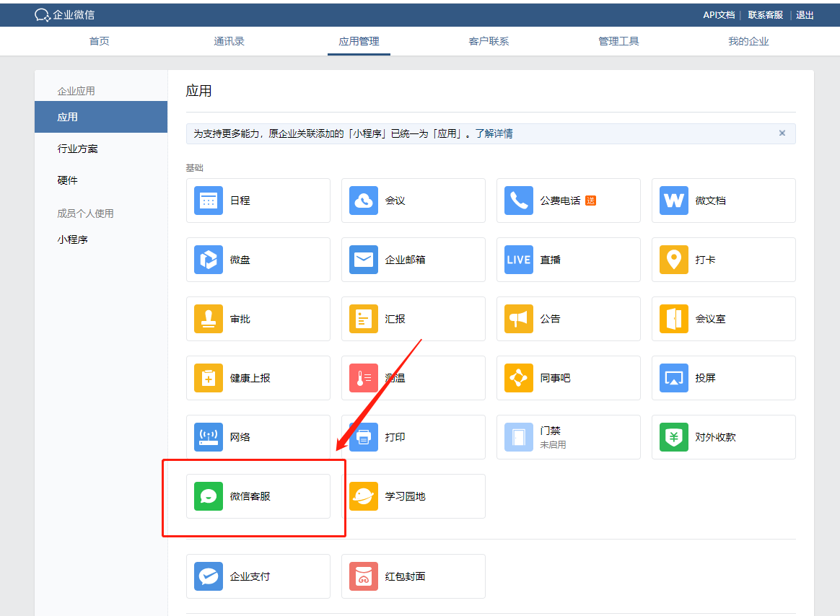Viewport: 840px width, 616px height.
Task: Click the 学习园地 label text
Action: [x=405, y=496]
